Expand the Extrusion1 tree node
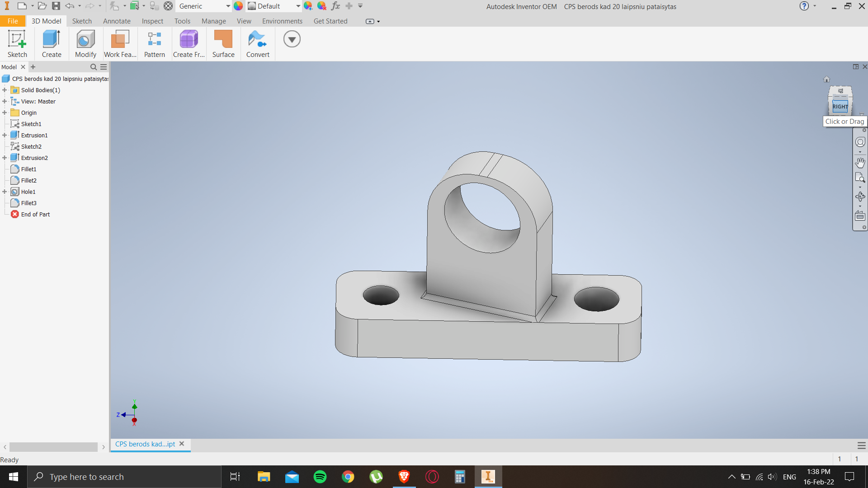The height and width of the screenshot is (488, 868). (5, 135)
